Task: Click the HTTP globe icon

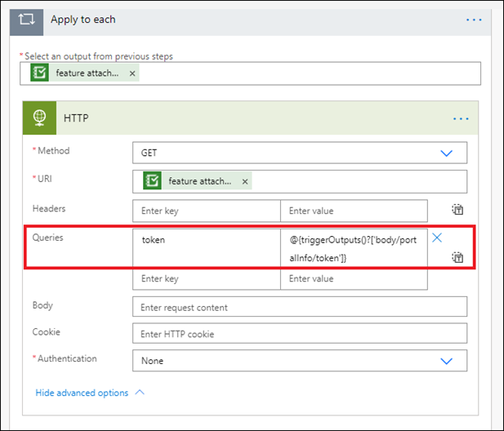Action: pyautogui.click(x=39, y=118)
